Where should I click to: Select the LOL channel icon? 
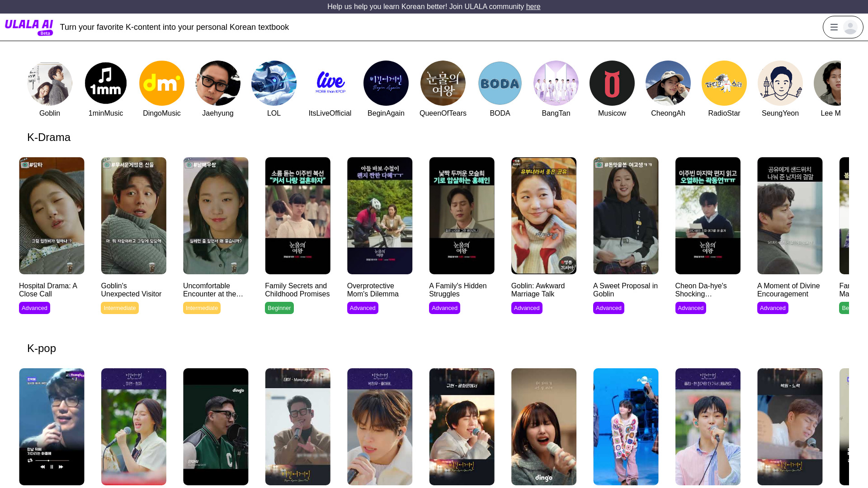[x=274, y=83]
